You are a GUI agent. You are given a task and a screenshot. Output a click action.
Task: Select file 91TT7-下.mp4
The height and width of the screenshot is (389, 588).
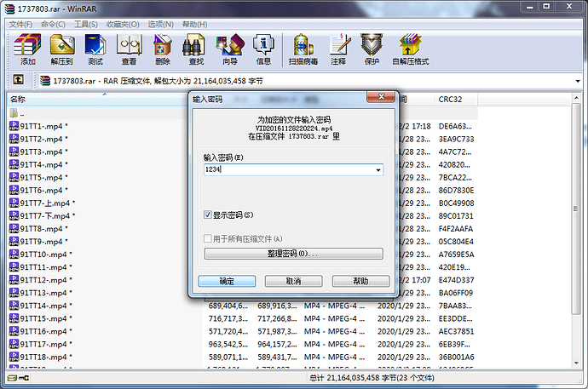(x=42, y=215)
